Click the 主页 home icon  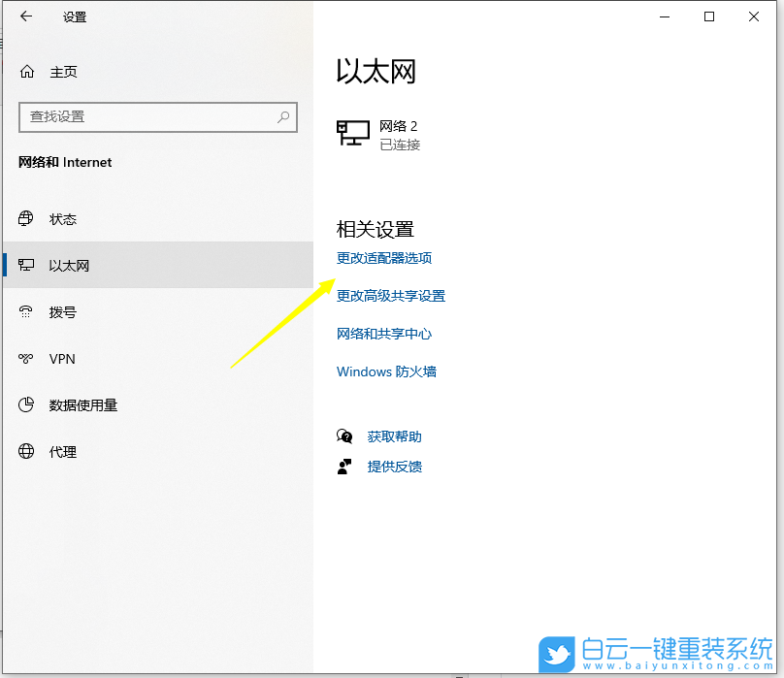tap(26, 71)
